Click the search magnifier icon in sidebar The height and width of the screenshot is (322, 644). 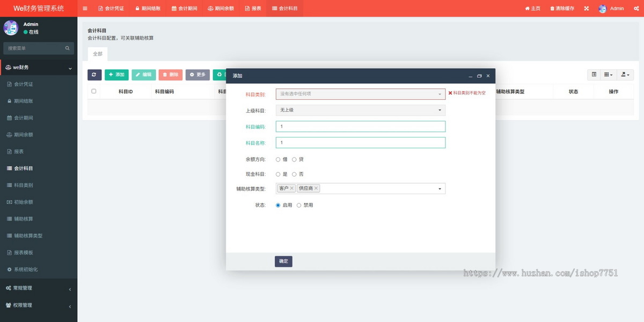point(68,48)
